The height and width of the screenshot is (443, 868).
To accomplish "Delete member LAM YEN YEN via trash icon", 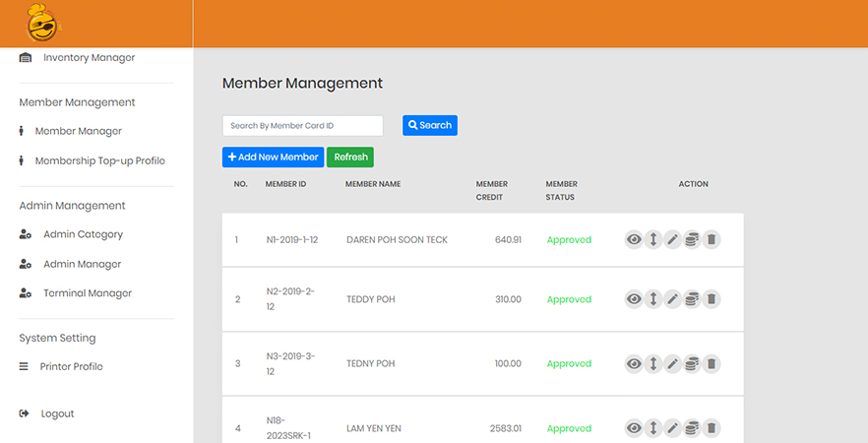I will coord(712,428).
